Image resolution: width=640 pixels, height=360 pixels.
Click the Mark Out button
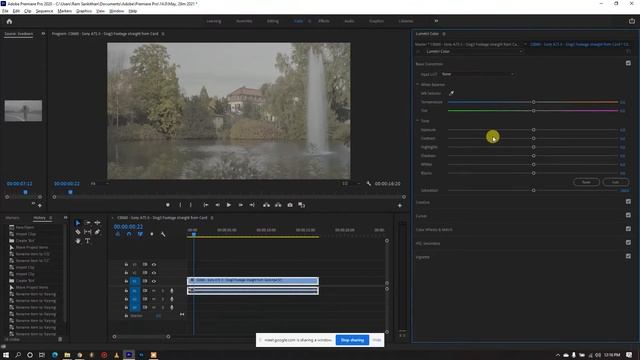tap(191, 205)
